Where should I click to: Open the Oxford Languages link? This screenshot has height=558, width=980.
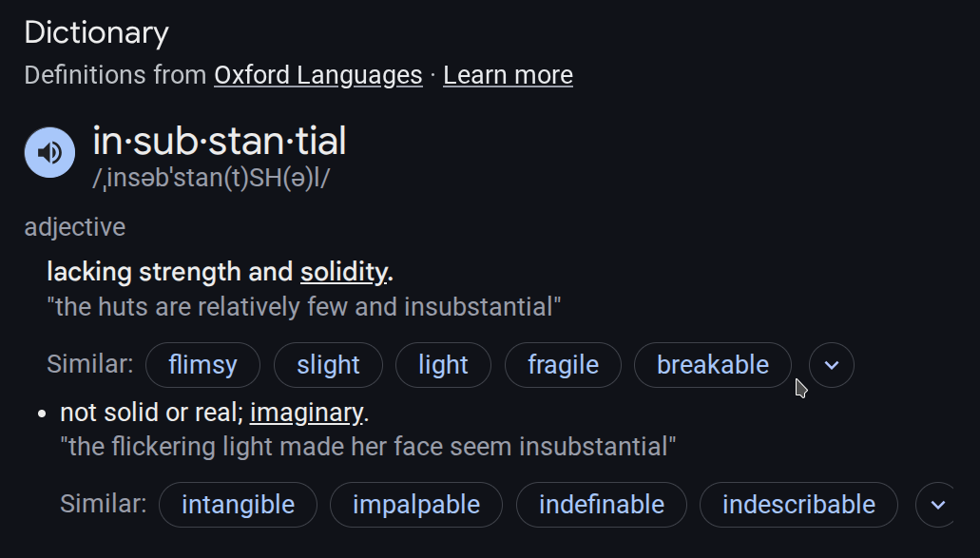[317, 75]
